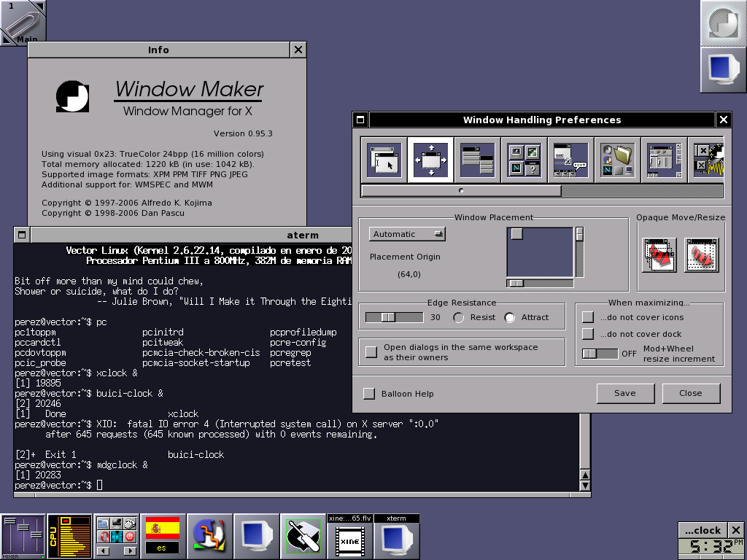Viewport: 747px width, 560px height.
Task: Click the opaque move toggle icon
Action: 659,255
